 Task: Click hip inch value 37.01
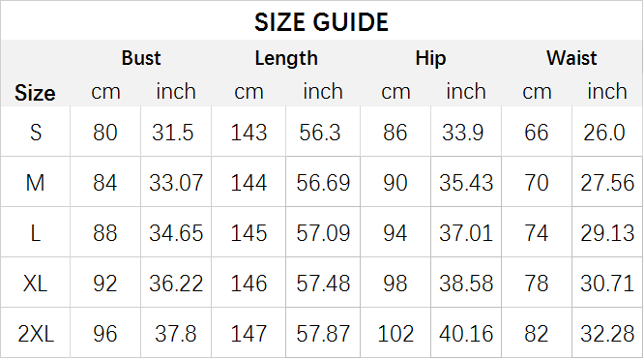coord(466,233)
